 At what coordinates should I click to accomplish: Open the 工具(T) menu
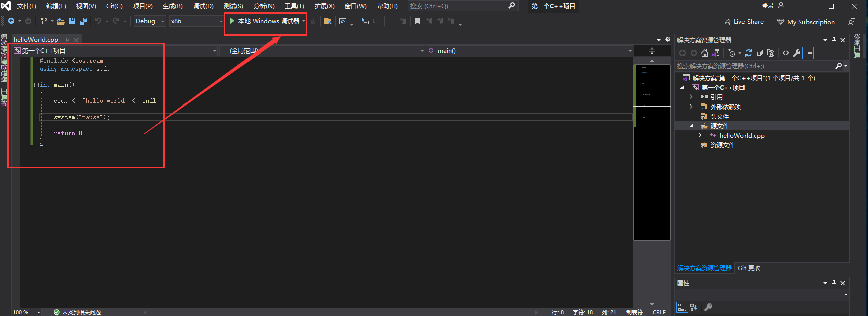(294, 6)
